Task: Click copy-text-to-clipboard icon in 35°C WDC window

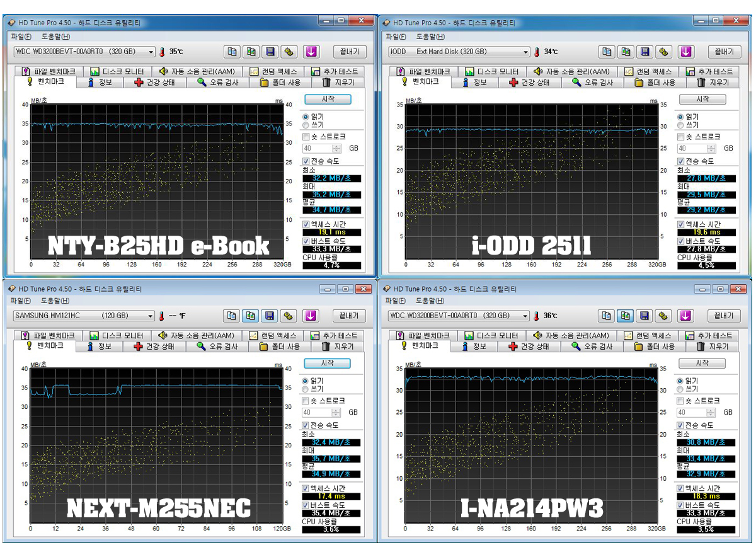Action: point(232,52)
